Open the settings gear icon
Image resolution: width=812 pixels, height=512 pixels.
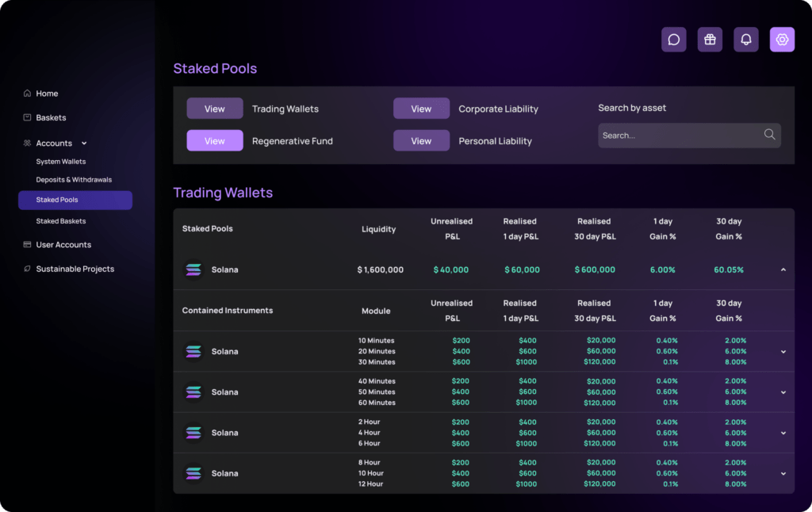(x=782, y=40)
